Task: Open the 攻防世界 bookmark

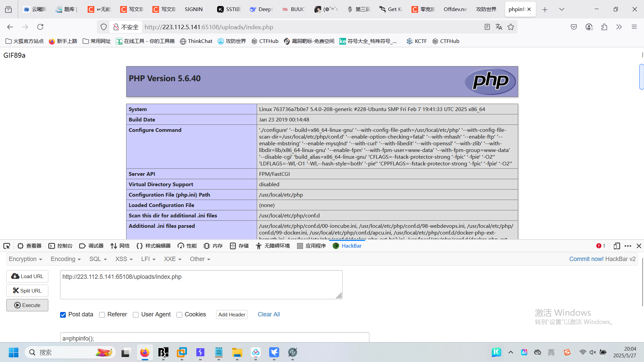Action: click(x=232, y=41)
